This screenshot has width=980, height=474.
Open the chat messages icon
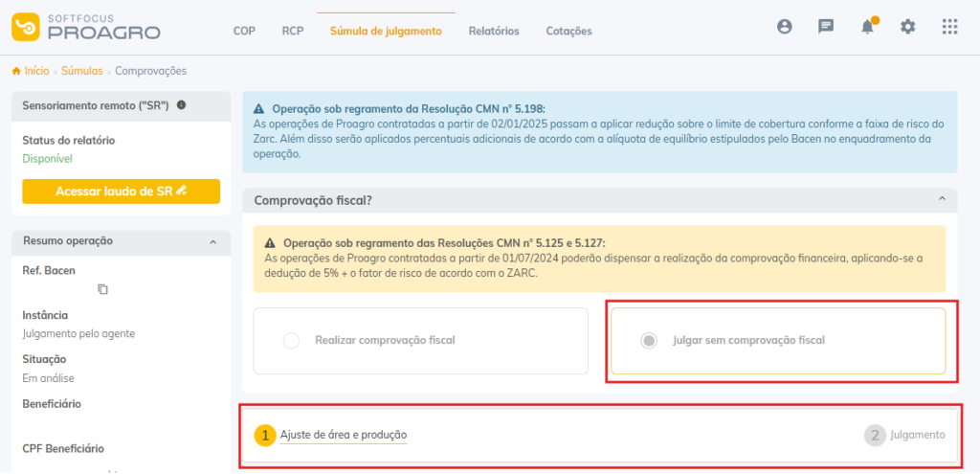pyautogui.click(x=826, y=27)
